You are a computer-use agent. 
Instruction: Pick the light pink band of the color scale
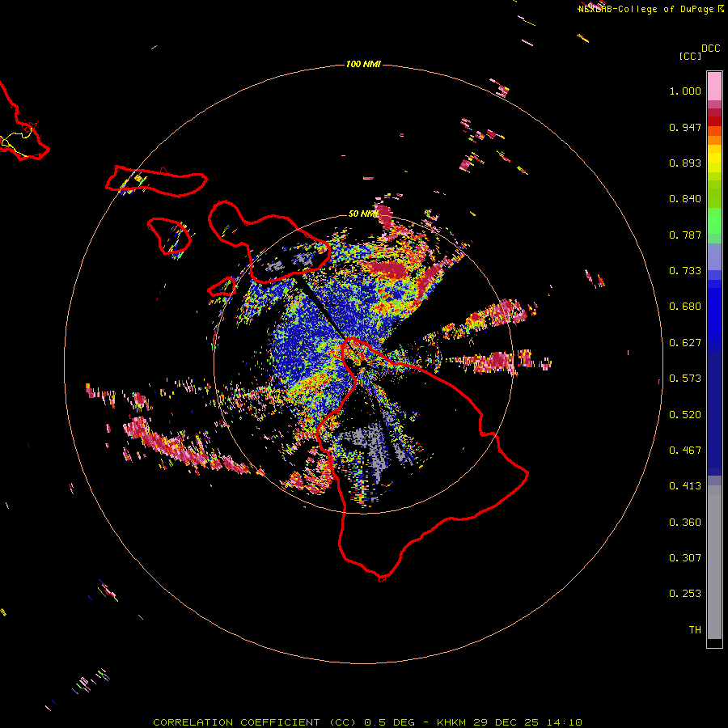pos(714,87)
